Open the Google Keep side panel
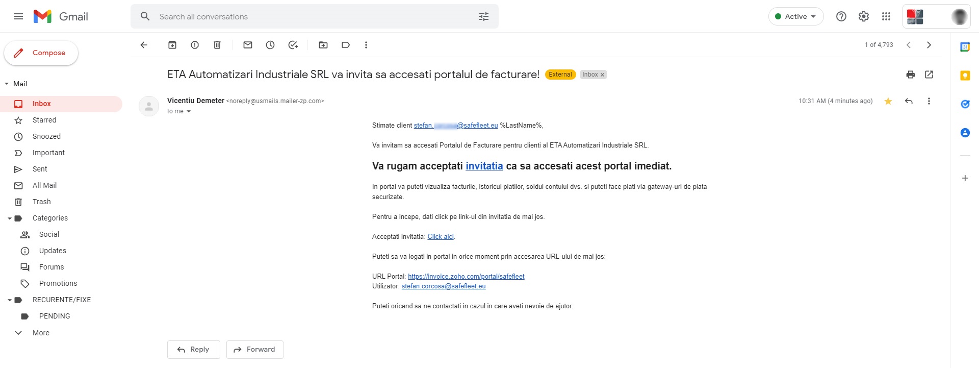This screenshot has width=980, height=368. (x=965, y=75)
